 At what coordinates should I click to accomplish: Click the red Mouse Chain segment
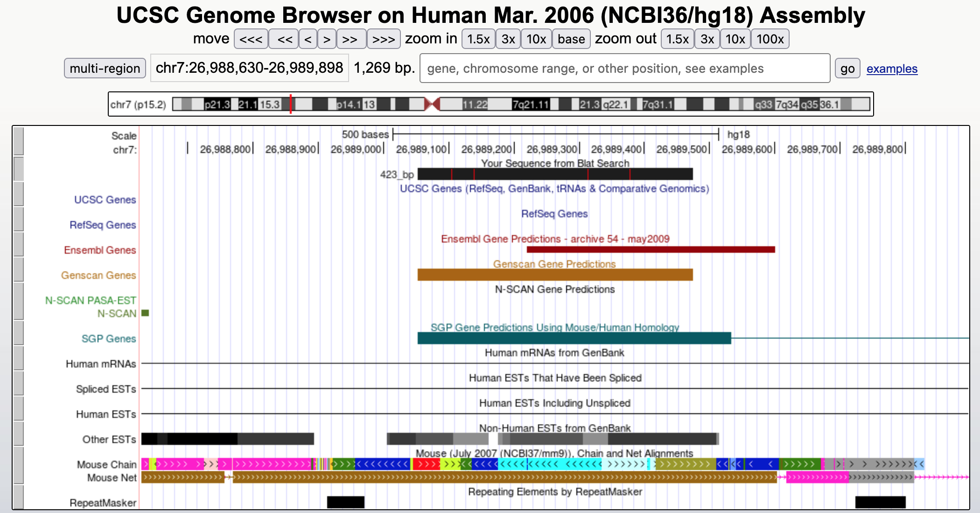point(427,464)
